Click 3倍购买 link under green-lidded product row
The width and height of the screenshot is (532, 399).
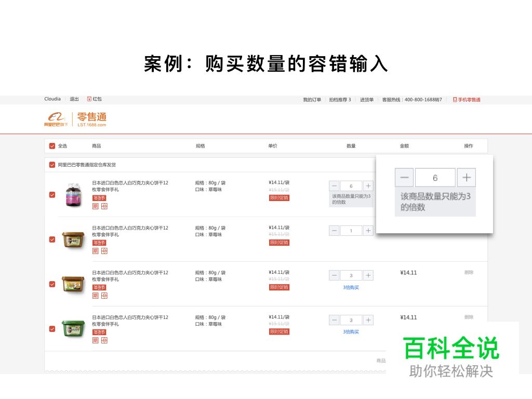point(351,332)
